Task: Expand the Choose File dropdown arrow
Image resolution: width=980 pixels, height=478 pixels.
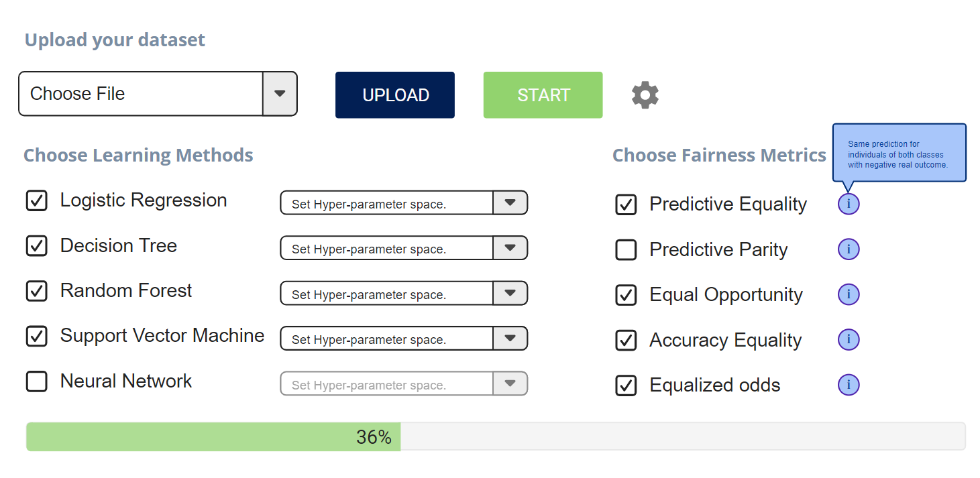Action: point(280,94)
